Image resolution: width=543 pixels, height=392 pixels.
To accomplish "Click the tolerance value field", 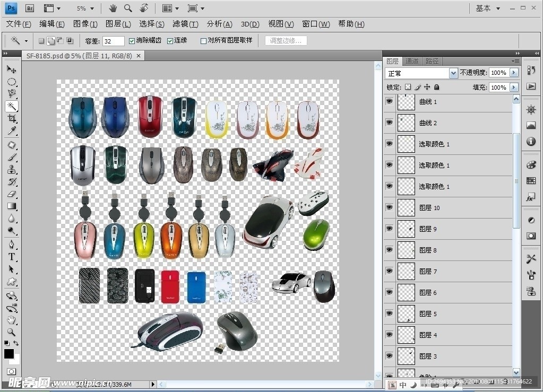I will (113, 41).
